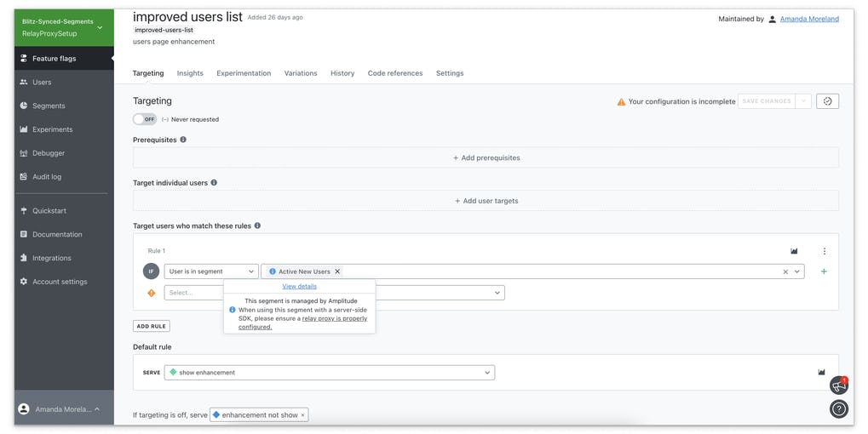This screenshot has width=868, height=434.
Task: Click the Users sidebar icon
Action: [23, 82]
